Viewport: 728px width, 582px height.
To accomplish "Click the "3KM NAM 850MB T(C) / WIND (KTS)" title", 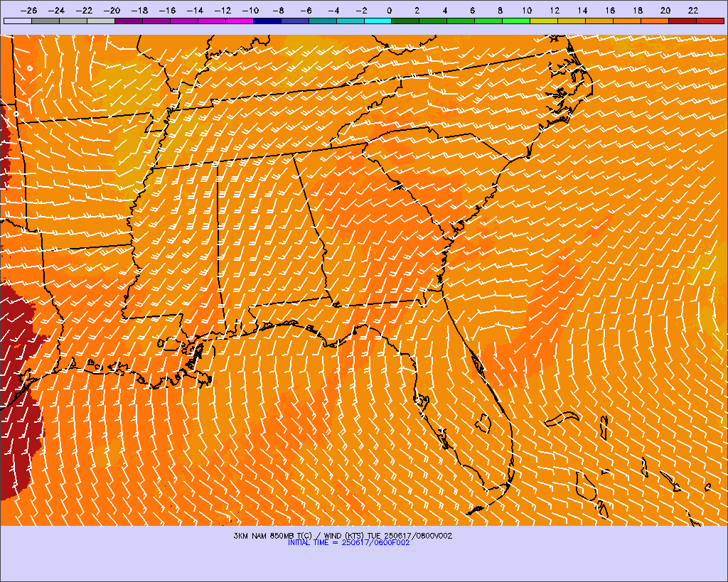I will click(x=299, y=536).
